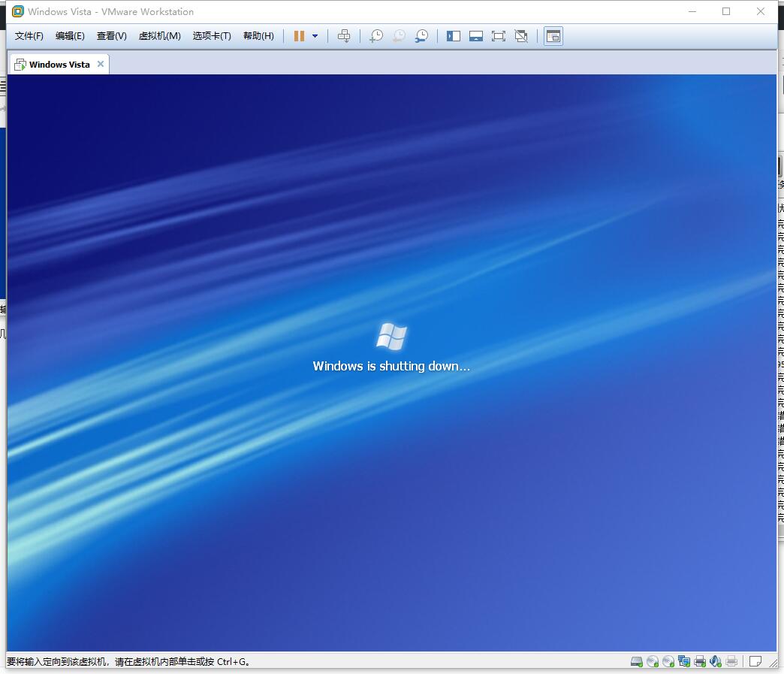Click the network adapter status icon
The image size is (784, 674).
click(x=684, y=661)
